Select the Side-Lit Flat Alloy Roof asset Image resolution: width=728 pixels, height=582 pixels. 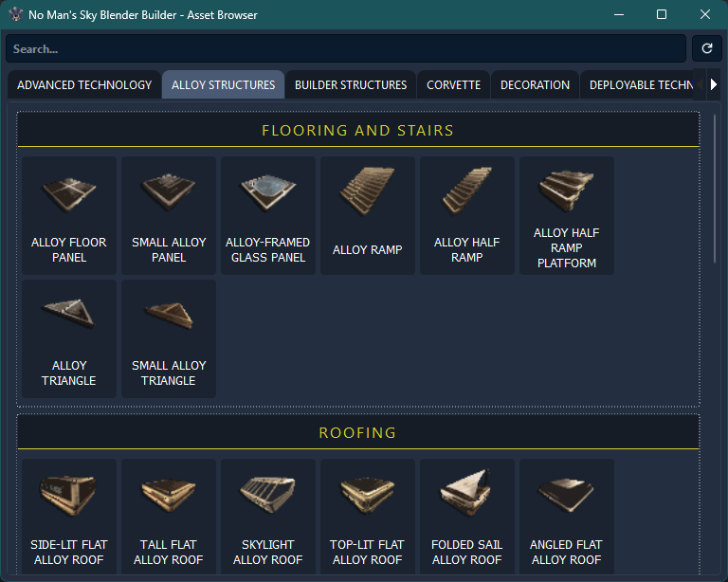(x=69, y=517)
